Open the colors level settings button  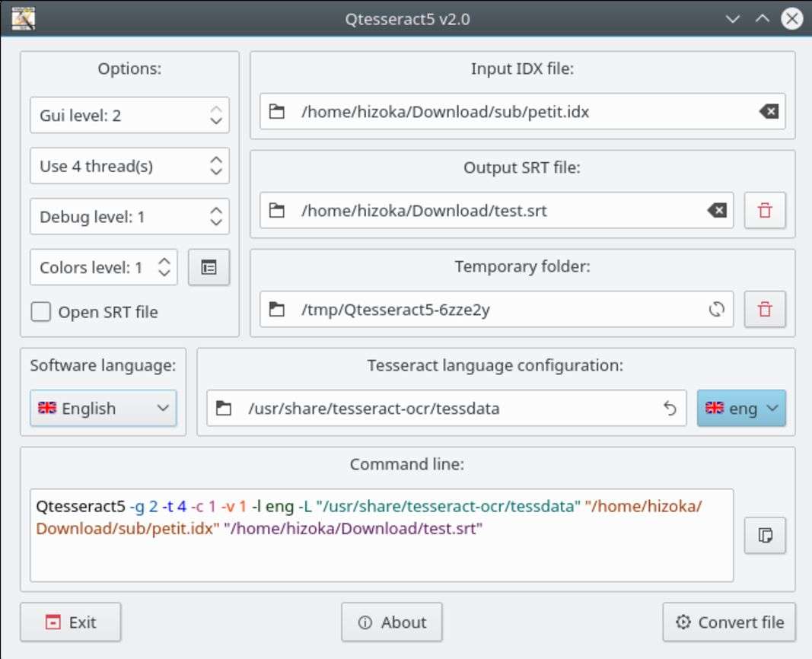click(209, 268)
